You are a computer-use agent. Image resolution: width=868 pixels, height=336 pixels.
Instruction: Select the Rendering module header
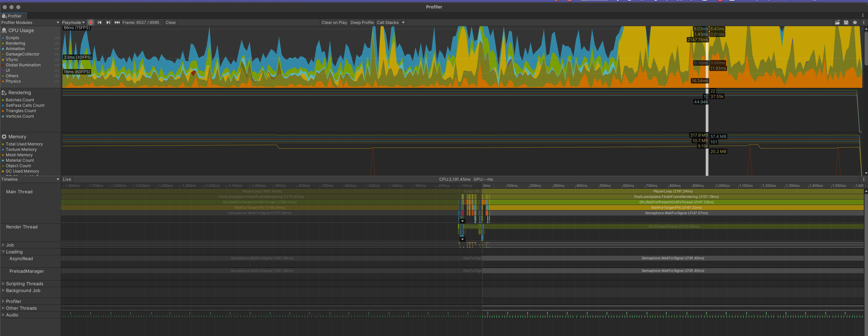[20, 93]
